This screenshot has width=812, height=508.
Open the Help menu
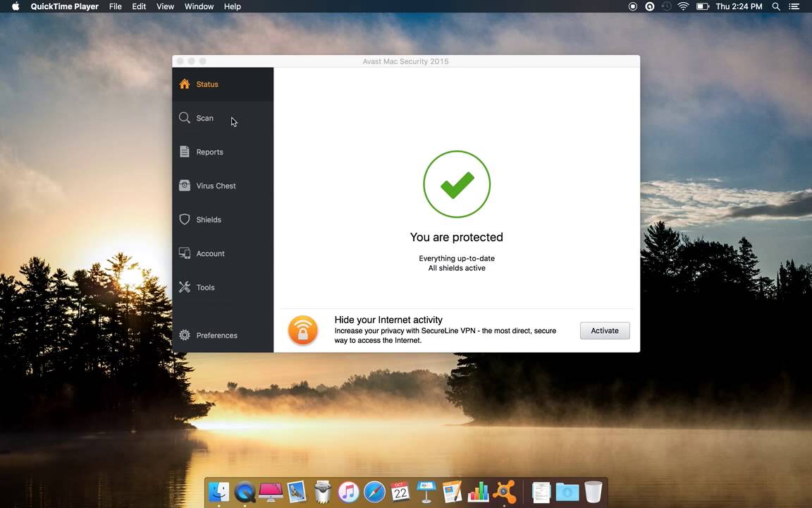click(232, 6)
